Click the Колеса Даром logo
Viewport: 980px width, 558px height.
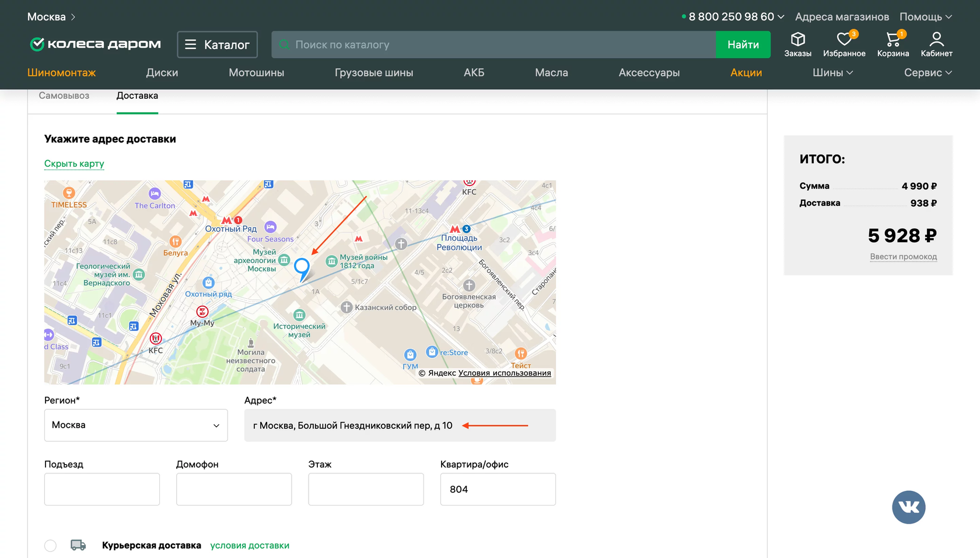(x=95, y=44)
